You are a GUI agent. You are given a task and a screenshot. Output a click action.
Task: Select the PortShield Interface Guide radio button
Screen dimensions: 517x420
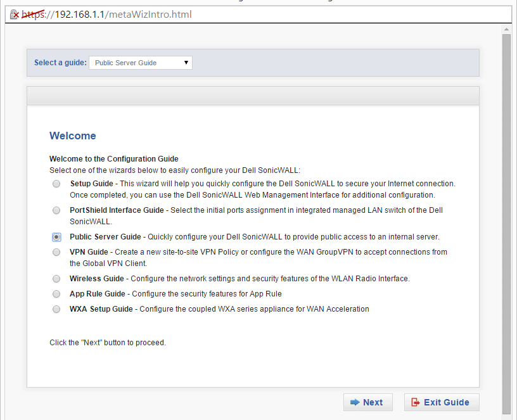click(56, 210)
